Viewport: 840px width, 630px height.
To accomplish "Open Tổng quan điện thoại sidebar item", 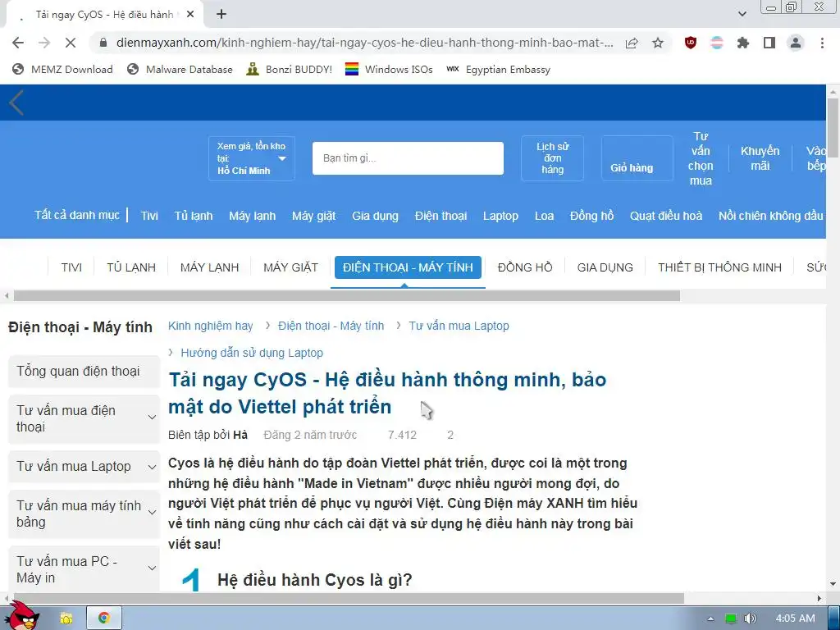I will [x=84, y=372].
